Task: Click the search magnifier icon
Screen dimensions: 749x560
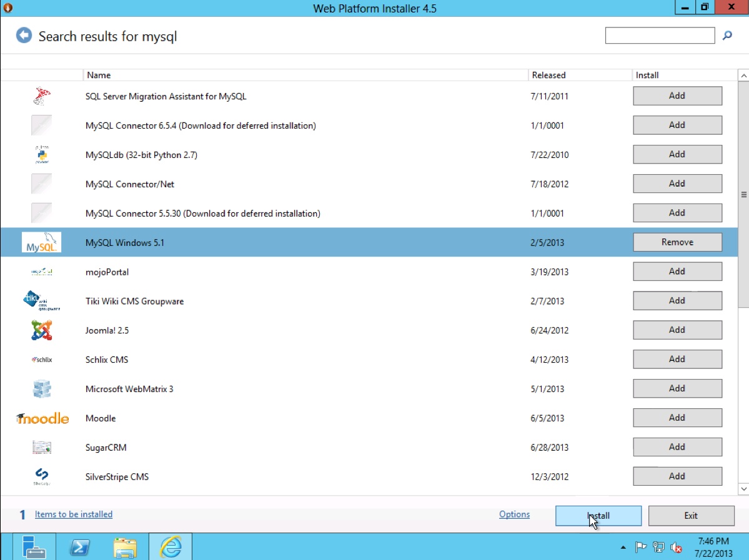Action: click(x=727, y=36)
